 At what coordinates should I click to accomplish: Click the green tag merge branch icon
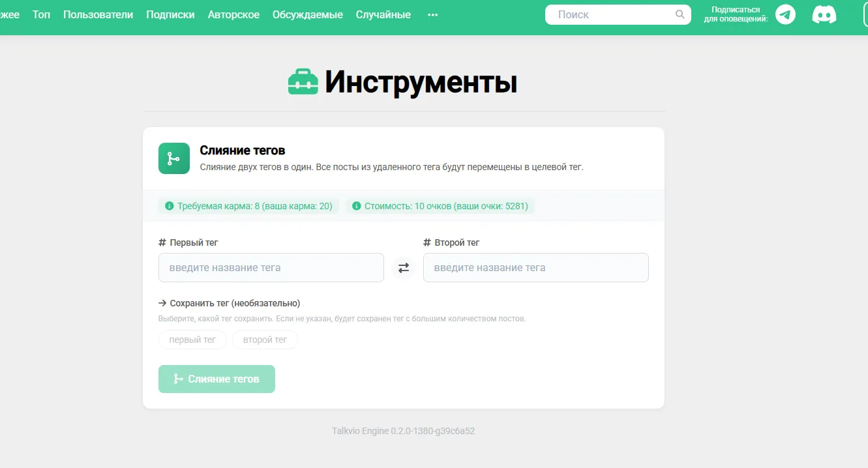(x=174, y=158)
